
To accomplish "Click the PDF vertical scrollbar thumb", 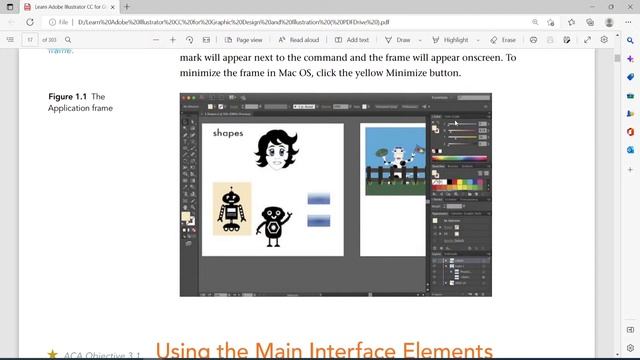I will [617, 58].
